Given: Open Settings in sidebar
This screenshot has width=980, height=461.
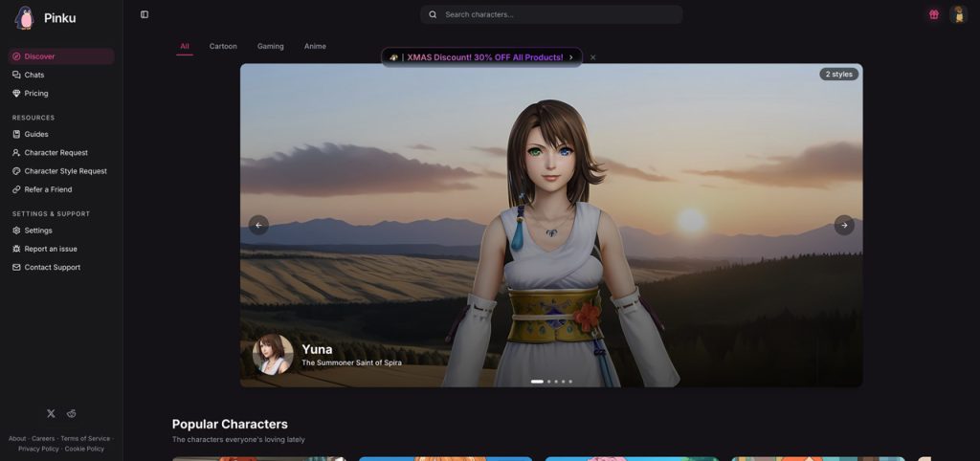Looking at the screenshot, I should (38, 230).
